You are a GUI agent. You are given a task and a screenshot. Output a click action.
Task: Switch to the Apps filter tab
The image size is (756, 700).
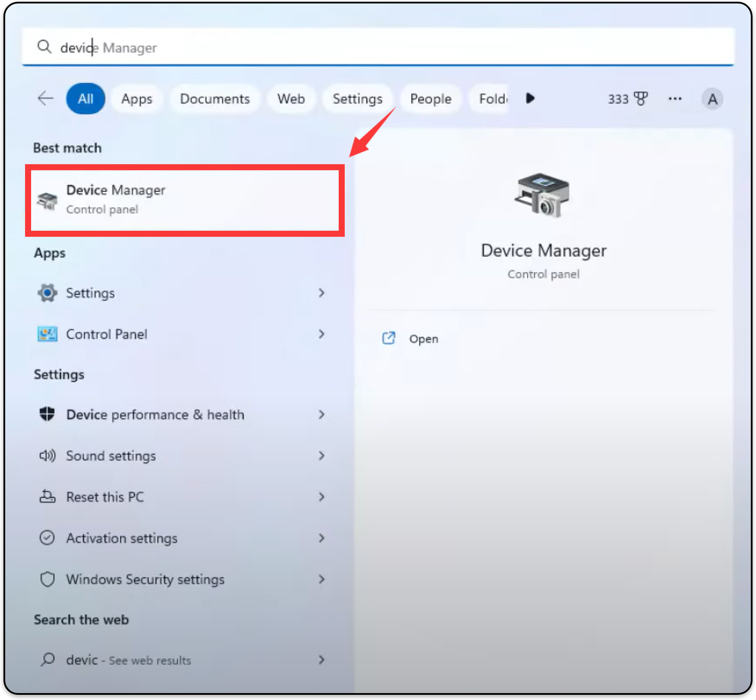(x=137, y=99)
